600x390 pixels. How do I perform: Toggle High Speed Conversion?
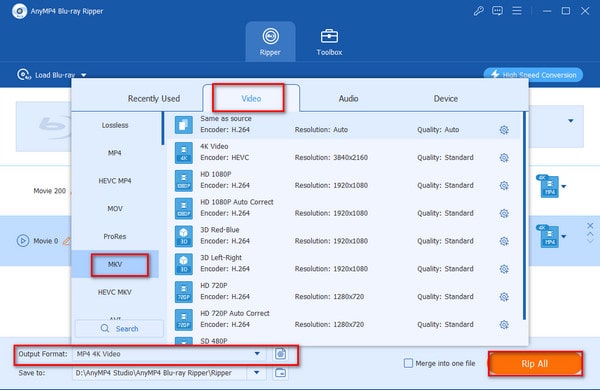click(x=533, y=75)
